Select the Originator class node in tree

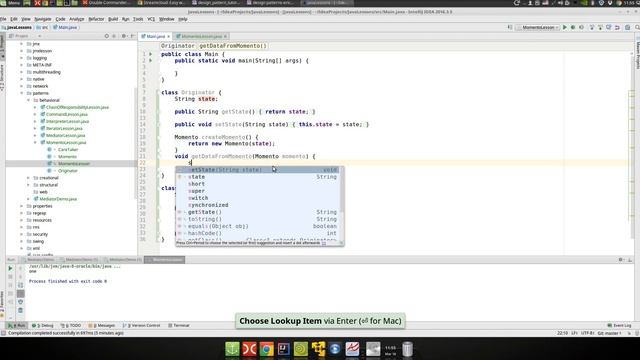click(67, 171)
